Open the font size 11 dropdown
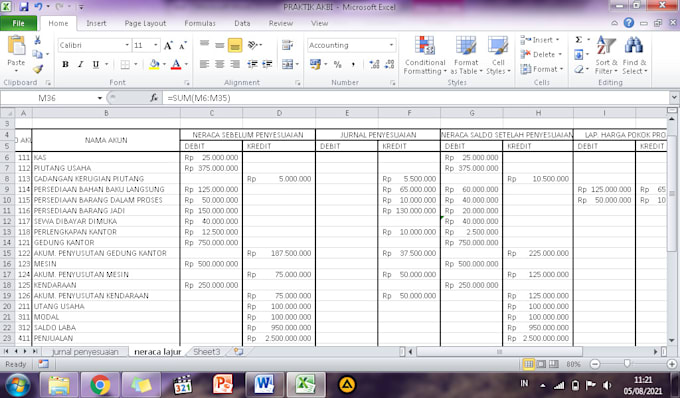680x398 pixels. (155, 45)
